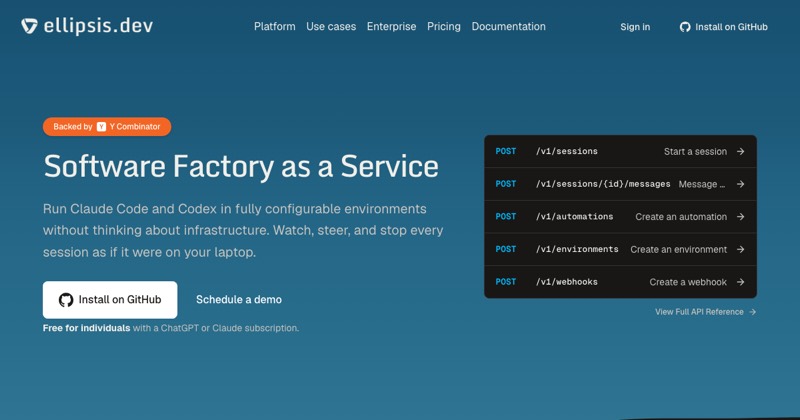Click arrow next to Start a session
This screenshot has height=420, width=800.
(740, 152)
